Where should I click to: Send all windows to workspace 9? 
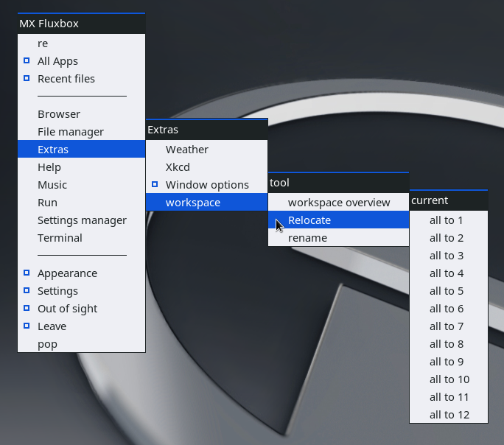click(449, 361)
